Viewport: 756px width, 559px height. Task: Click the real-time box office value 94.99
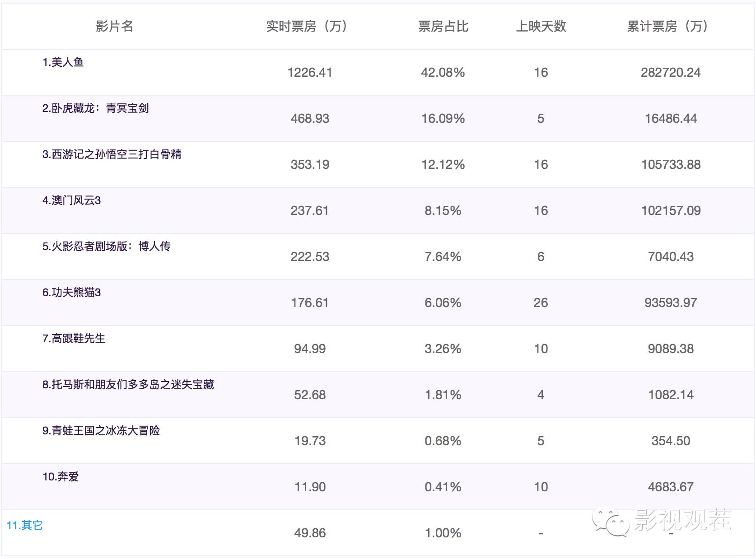coord(310,349)
